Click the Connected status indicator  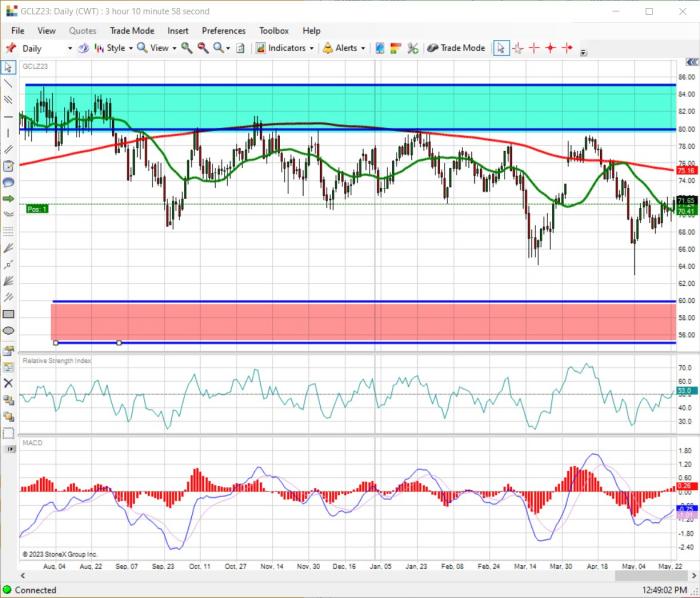point(29,590)
